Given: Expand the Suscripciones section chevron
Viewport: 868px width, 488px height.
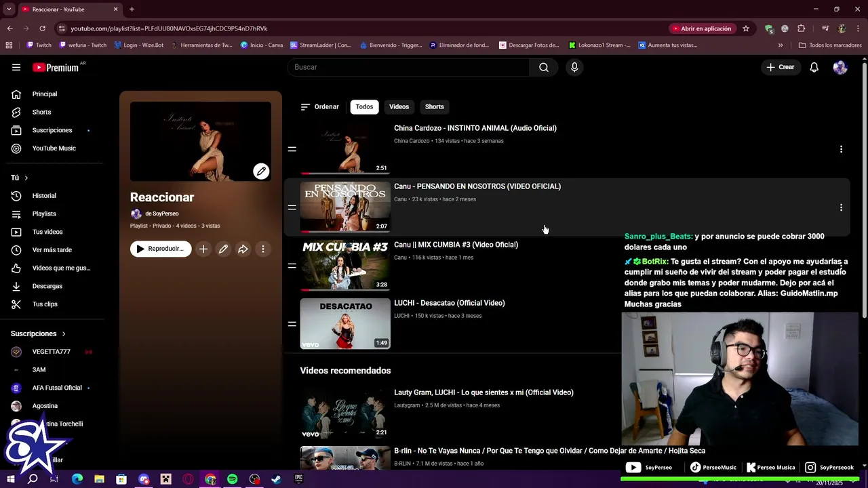Looking at the screenshot, I should pyautogui.click(x=64, y=333).
